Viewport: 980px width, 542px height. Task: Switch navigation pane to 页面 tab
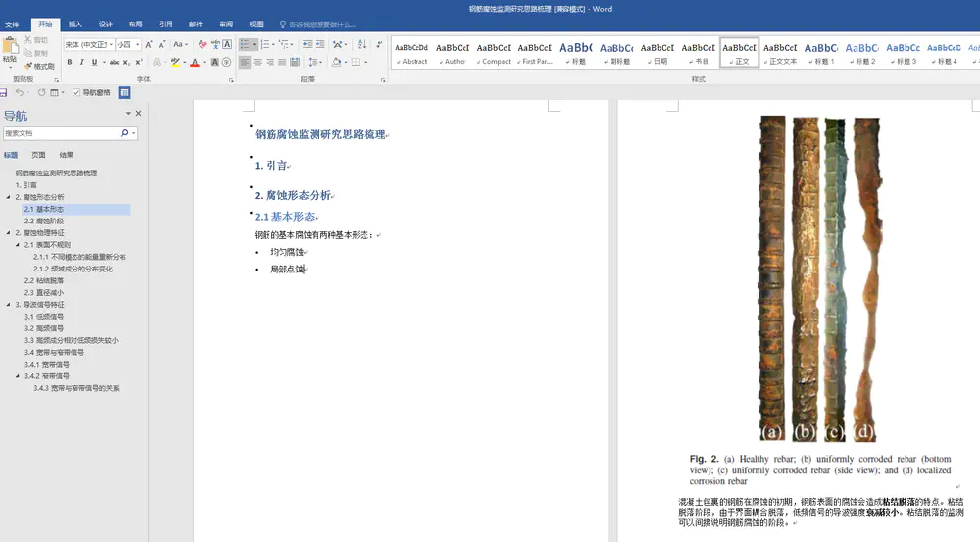click(39, 155)
